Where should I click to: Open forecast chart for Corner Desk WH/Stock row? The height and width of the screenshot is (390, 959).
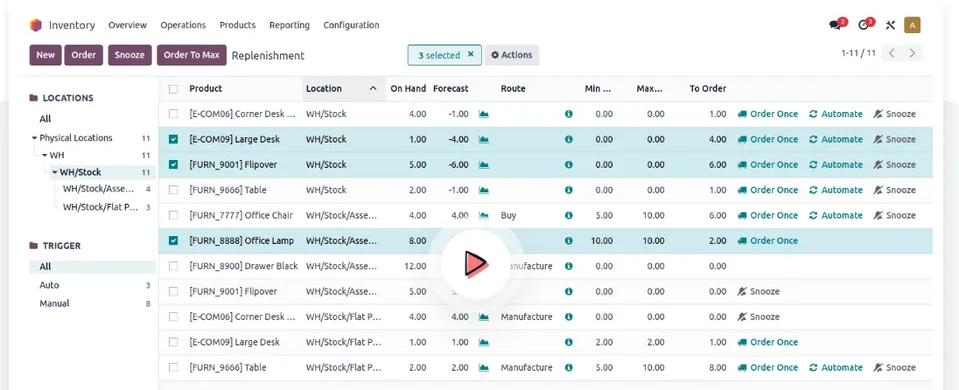[484, 114]
